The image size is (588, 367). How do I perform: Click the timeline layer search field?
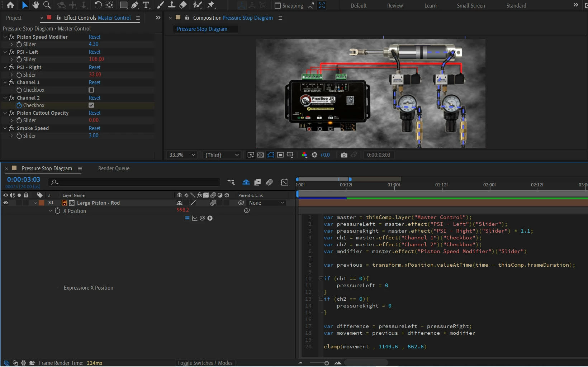[134, 182]
